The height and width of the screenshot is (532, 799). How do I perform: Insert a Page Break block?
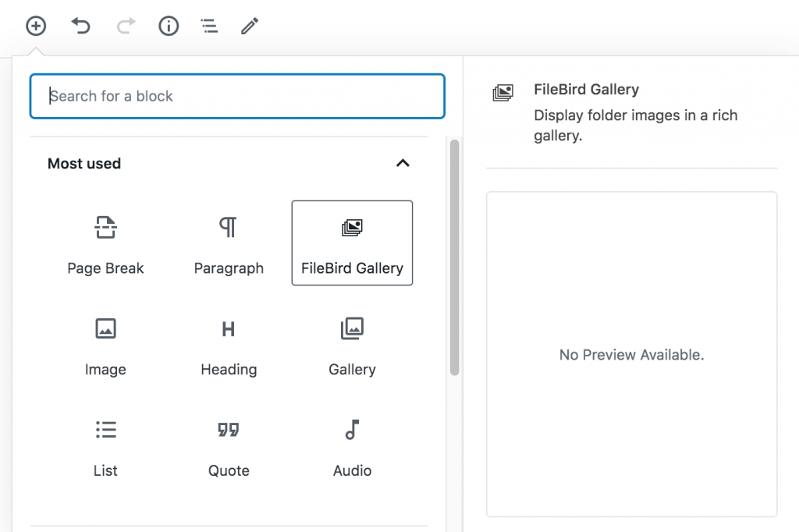[105, 243]
